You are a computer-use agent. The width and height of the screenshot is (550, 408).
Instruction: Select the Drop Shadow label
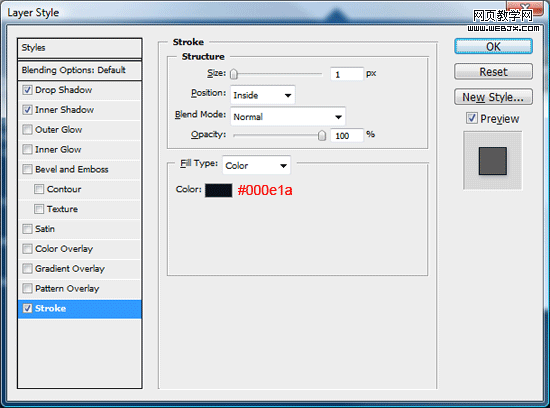coord(63,90)
